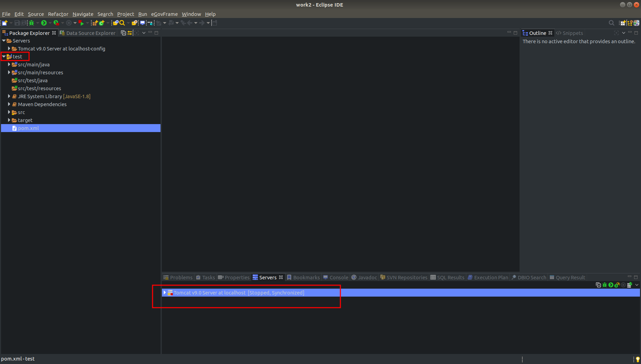Switch to the Data Source Explorer tab
641x364 pixels.
88,33
